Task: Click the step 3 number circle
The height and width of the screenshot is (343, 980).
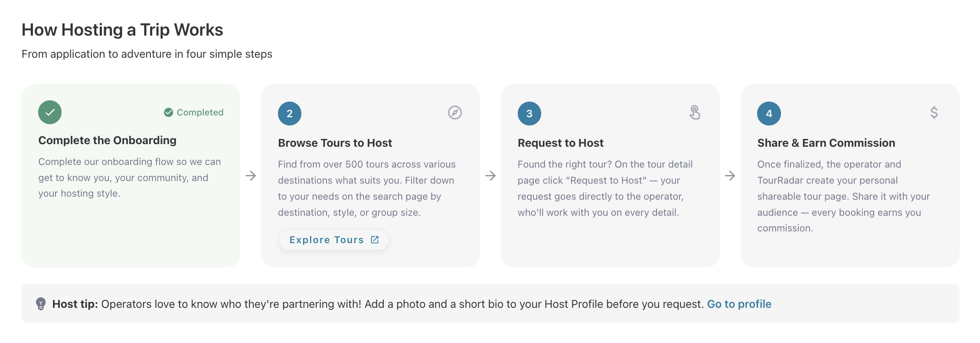Action: point(529,114)
